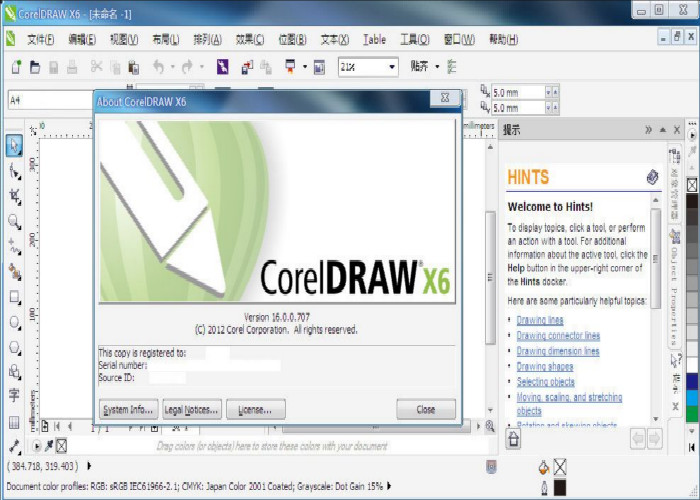Select the Basic Shapes tool
Image resolution: width=700 pixels, height=500 pixels.
[14, 371]
